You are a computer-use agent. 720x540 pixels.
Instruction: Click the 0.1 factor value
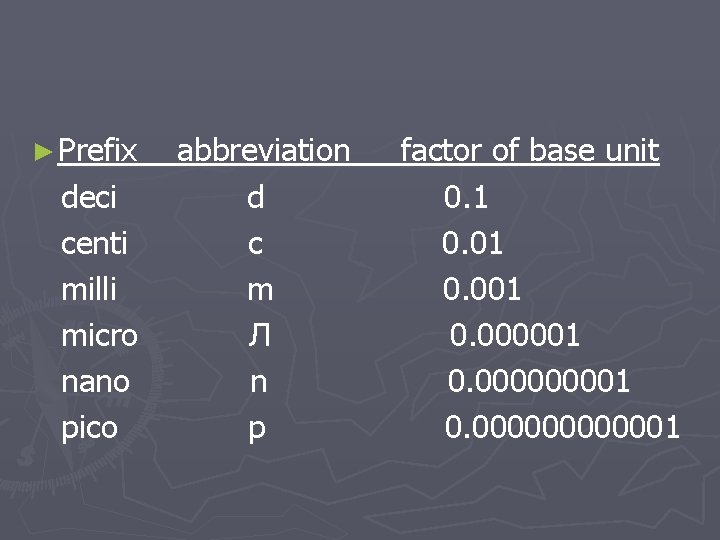(466, 197)
